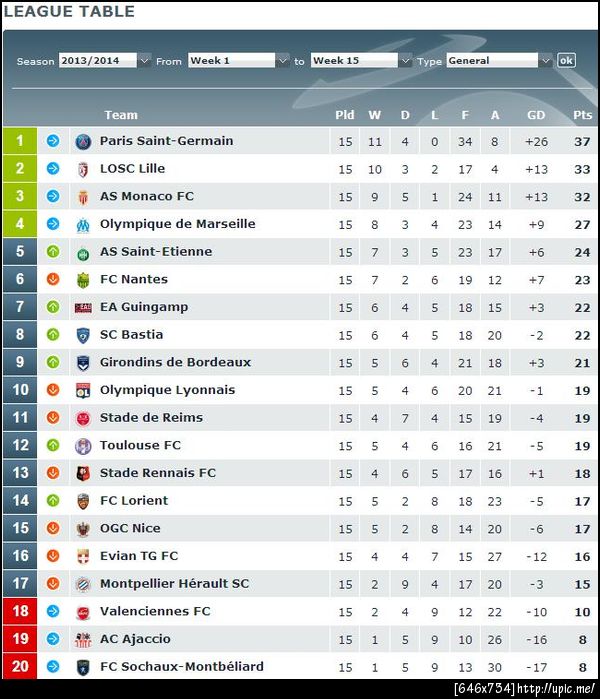The height and width of the screenshot is (699, 600).
Task: Open the Type General dropdown
Action: [499, 61]
